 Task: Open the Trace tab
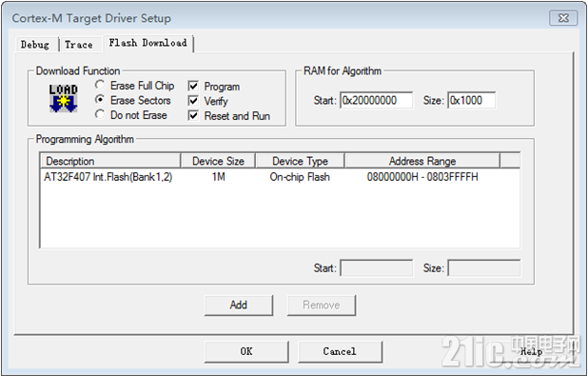(79, 45)
